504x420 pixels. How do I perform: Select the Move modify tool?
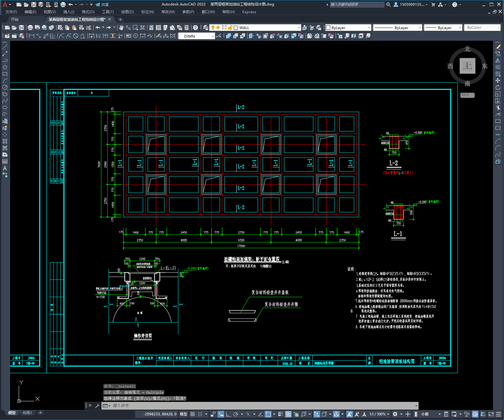click(498, 81)
